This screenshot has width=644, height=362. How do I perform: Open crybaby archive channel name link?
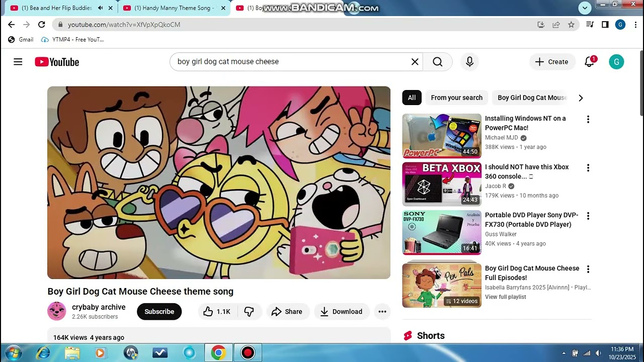99,307
